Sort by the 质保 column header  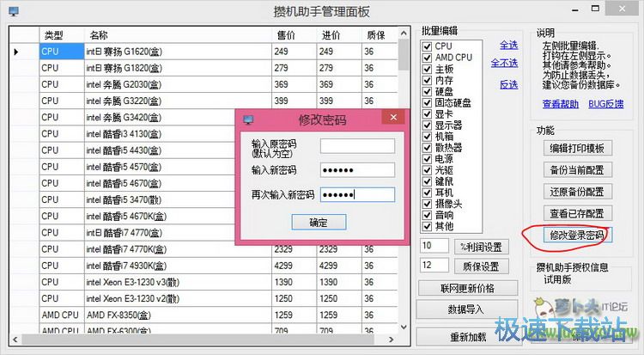pos(380,35)
